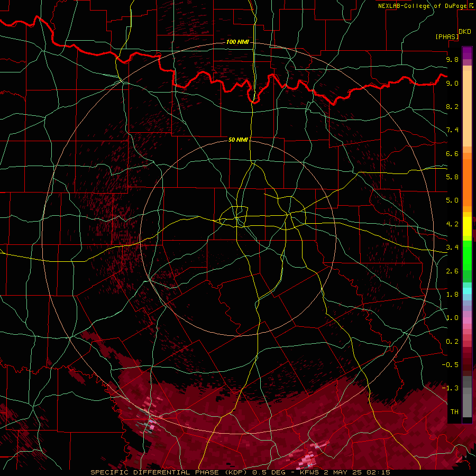Select the 0.2 scale value

[x=452, y=342]
